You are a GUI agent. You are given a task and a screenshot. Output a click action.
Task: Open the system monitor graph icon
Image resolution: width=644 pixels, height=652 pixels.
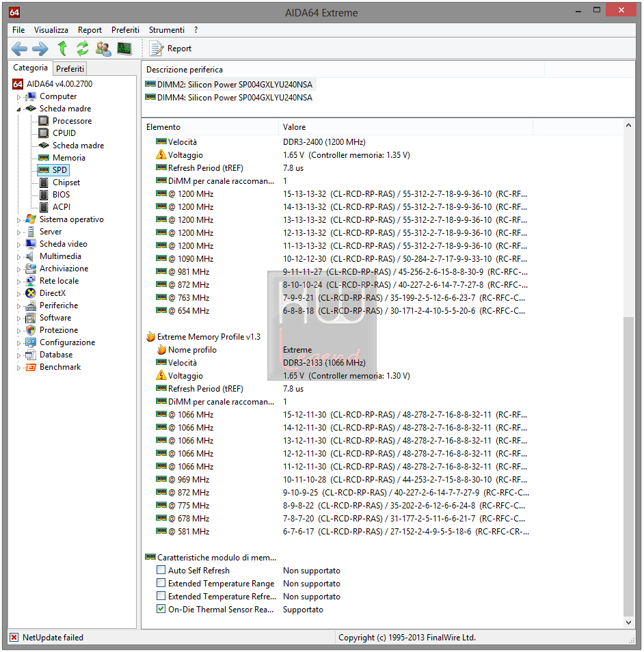click(124, 49)
